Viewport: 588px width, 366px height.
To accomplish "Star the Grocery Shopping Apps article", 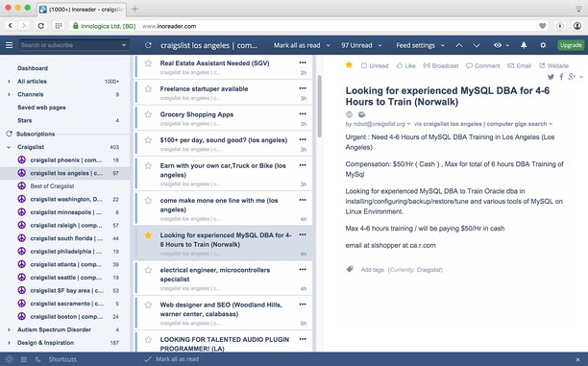I will [x=148, y=114].
